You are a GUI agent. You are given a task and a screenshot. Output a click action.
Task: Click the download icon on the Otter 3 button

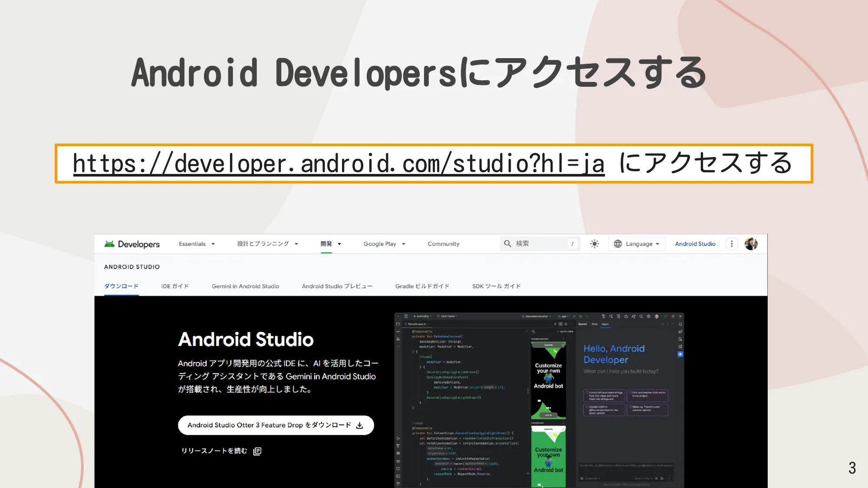(x=360, y=425)
